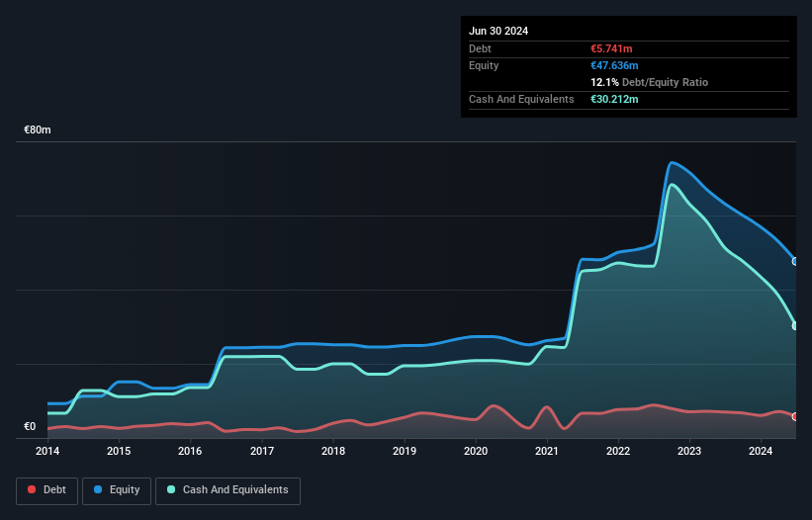Viewport: 812px width, 520px height.
Task: Click the €5.741m debt value
Action: 611,48
